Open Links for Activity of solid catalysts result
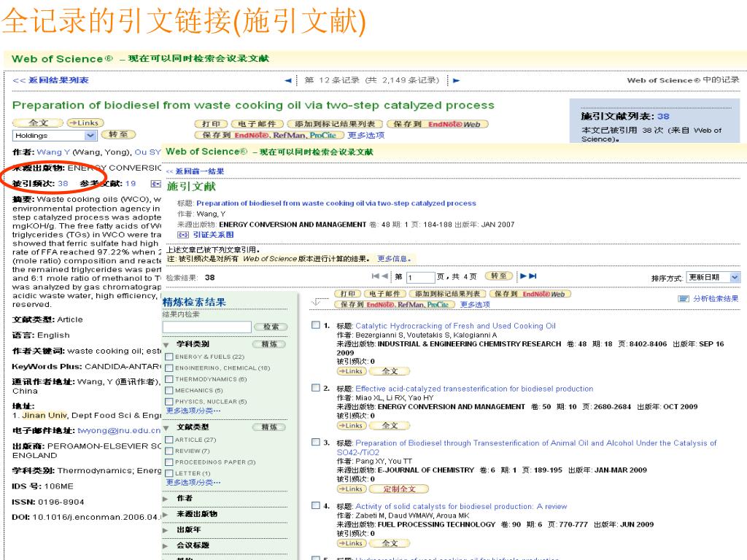This screenshot has height=560, width=747. 352,543
